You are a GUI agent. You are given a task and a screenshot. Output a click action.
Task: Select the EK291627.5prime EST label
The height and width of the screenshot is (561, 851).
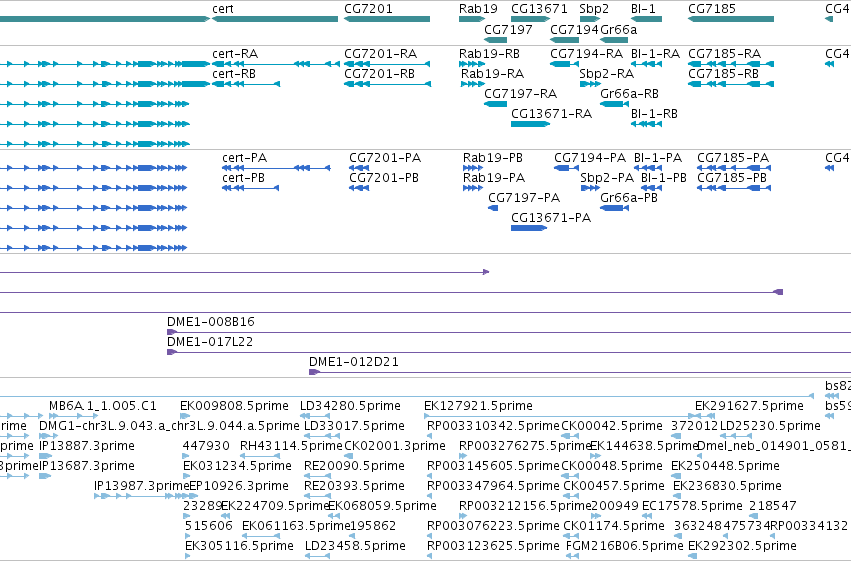(749, 406)
